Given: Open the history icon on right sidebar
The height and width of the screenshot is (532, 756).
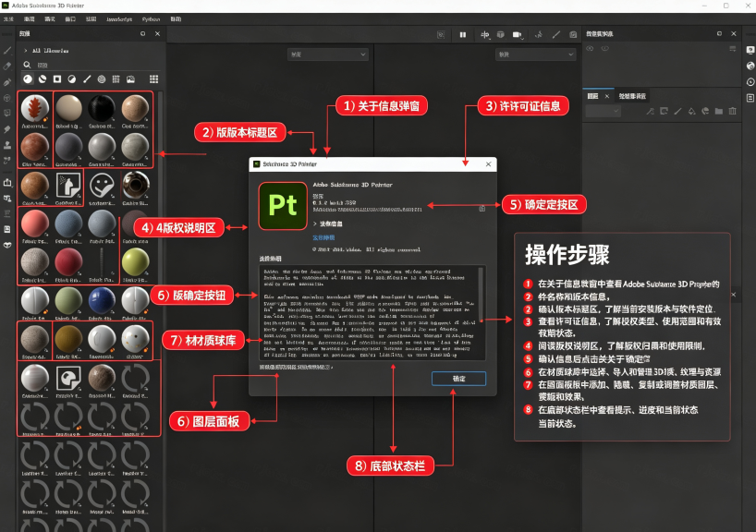Looking at the screenshot, I should [750, 82].
